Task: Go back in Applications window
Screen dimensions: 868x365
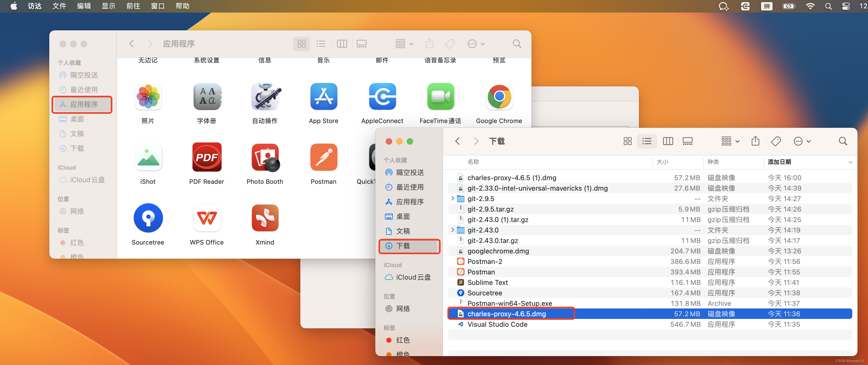Action: tap(131, 44)
